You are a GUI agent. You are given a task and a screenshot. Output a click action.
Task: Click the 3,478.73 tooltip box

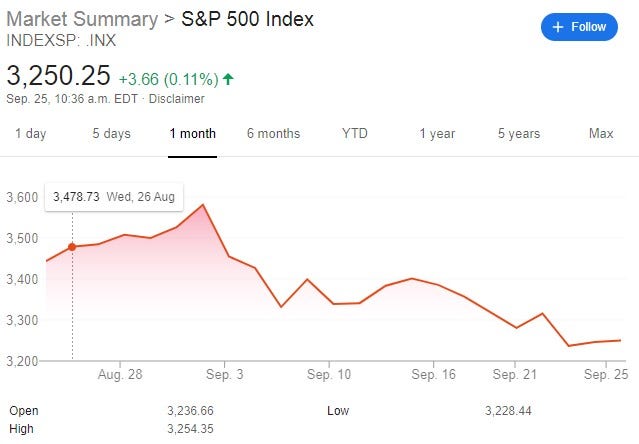tap(114, 197)
